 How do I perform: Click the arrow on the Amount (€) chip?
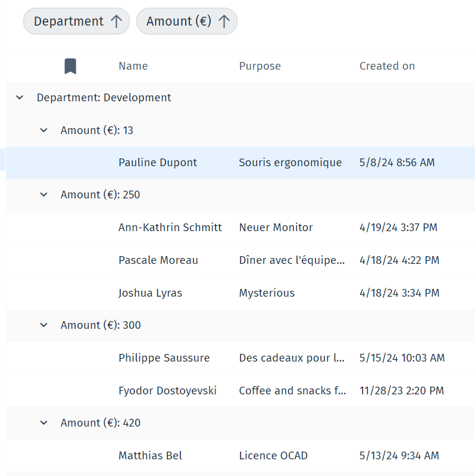[224, 21]
